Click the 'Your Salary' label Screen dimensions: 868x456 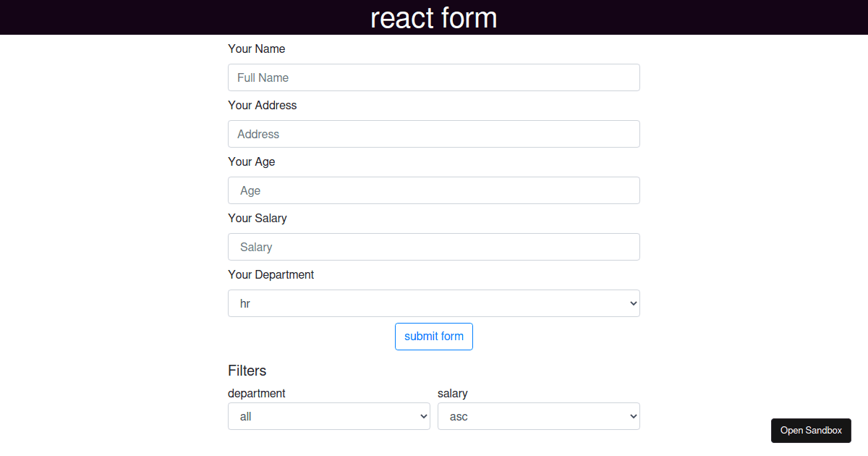258,218
